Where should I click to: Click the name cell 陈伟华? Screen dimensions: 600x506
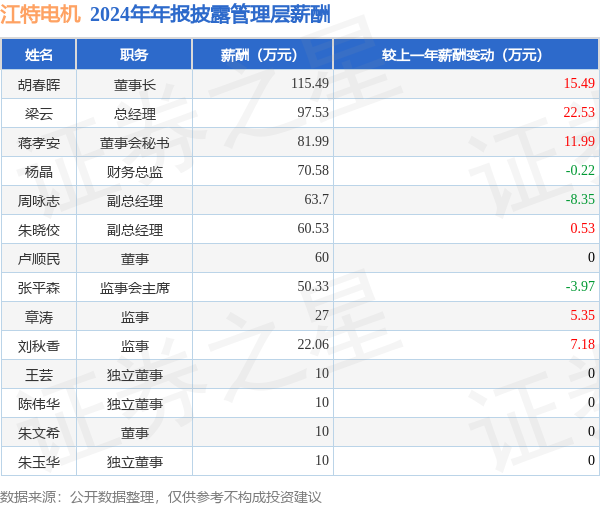39,404
